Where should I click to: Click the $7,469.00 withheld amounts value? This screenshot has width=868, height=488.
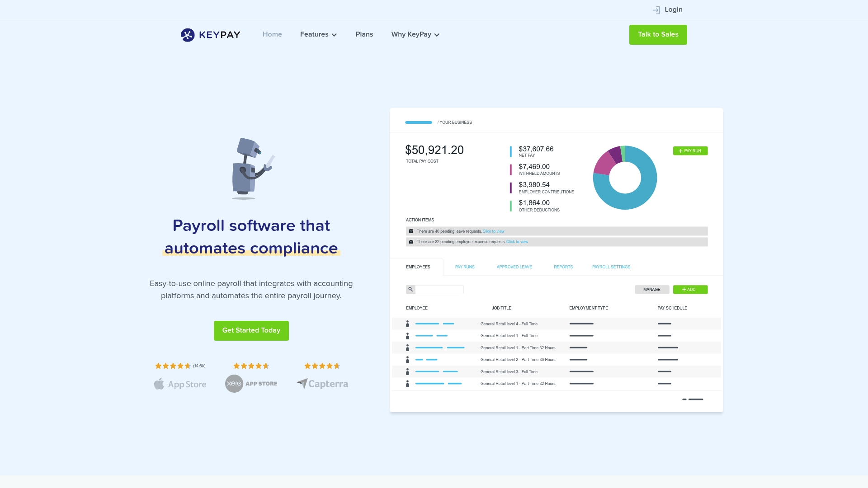(x=534, y=167)
